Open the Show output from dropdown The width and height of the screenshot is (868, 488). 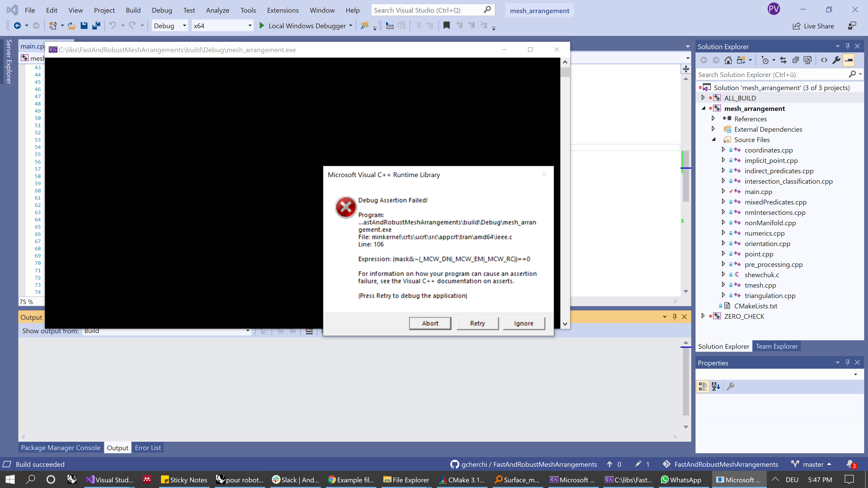click(x=248, y=331)
